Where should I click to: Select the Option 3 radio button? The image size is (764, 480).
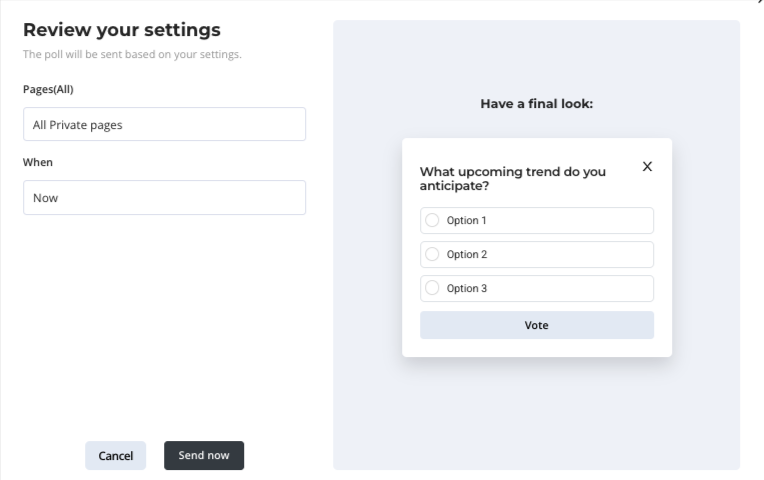point(432,288)
